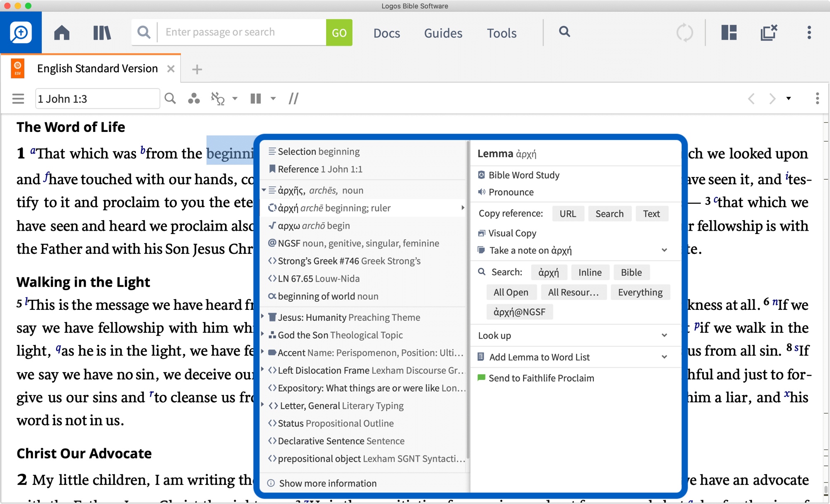Viewport: 830px width, 504px height.
Task: Open the table of contents hamburger icon
Action: pyautogui.click(x=18, y=99)
